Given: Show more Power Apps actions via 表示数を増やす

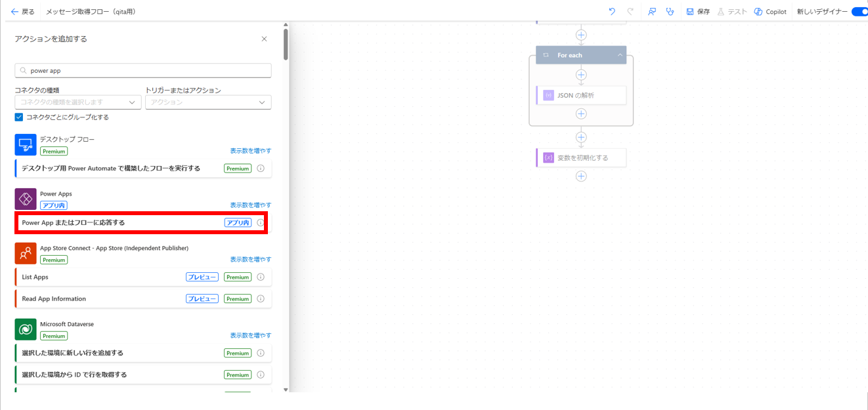Looking at the screenshot, I should point(250,205).
